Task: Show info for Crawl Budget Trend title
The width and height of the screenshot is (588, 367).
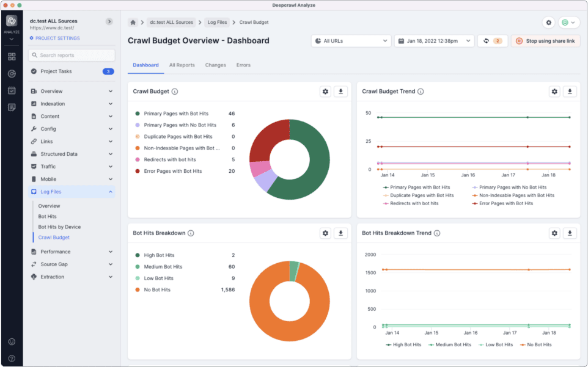Action: tap(421, 92)
